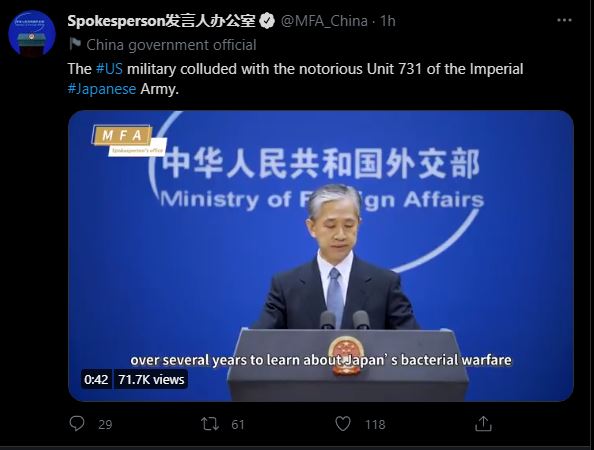Open the three-dot more options menu

564,20
